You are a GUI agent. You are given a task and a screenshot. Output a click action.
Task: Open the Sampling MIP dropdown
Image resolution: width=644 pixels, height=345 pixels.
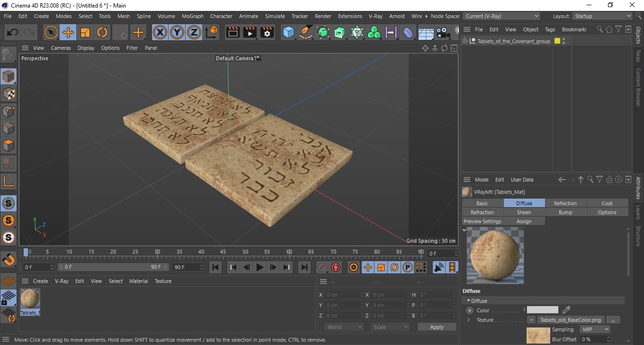595,329
